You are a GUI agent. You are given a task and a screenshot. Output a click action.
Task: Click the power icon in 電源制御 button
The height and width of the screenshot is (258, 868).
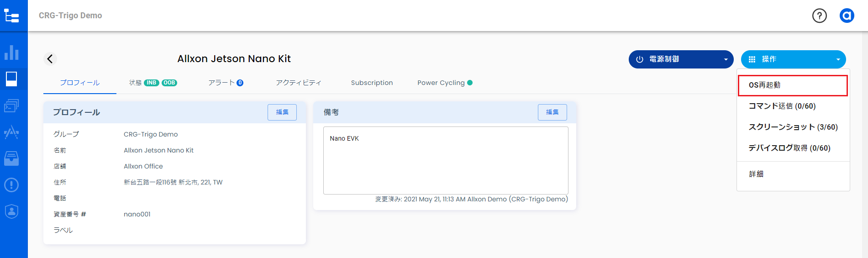[x=640, y=59]
